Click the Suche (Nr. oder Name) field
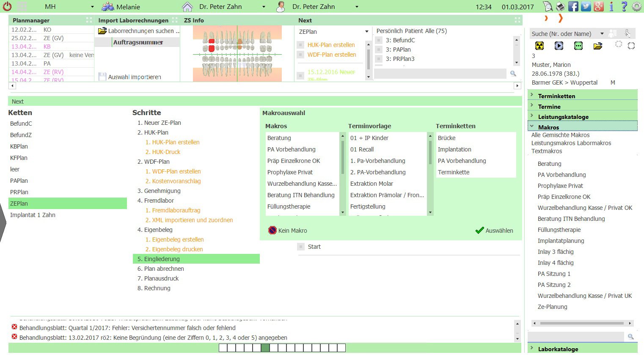The image size is (644, 355). pyautogui.click(x=564, y=34)
